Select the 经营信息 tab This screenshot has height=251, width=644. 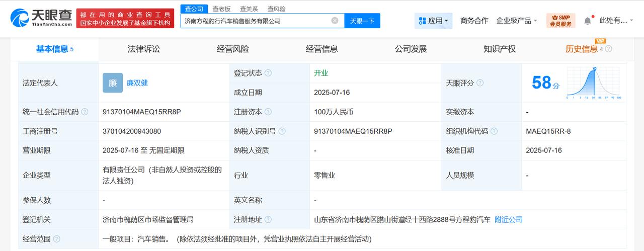click(322, 49)
